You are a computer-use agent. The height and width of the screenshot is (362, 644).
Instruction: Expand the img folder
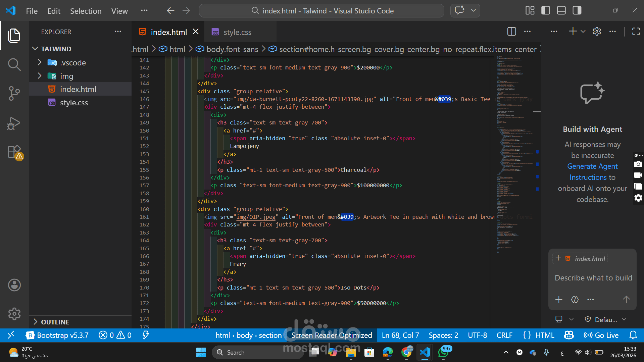click(66, 76)
